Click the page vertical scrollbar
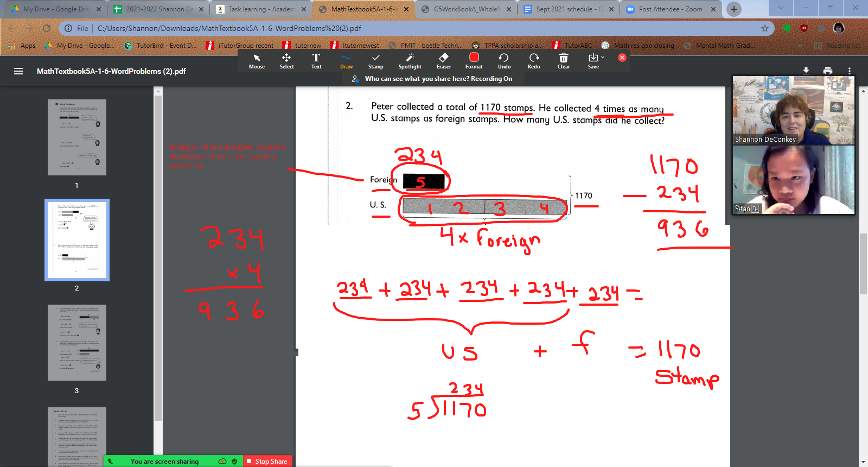The width and height of the screenshot is (868, 467). click(x=863, y=263)
